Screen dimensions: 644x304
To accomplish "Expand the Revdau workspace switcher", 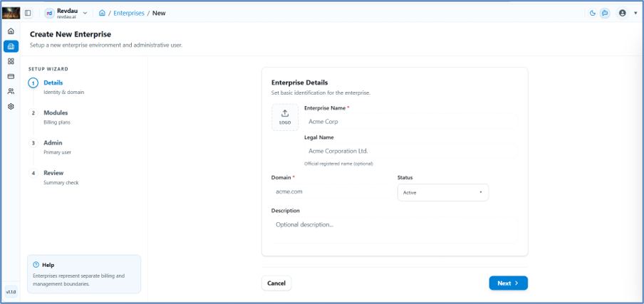I will coord(66,13).
